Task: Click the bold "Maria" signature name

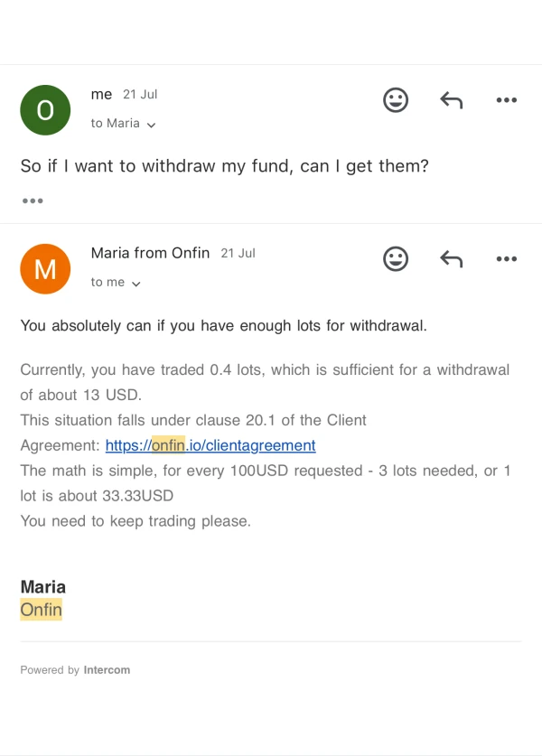Action: click(x=43, y=587)
